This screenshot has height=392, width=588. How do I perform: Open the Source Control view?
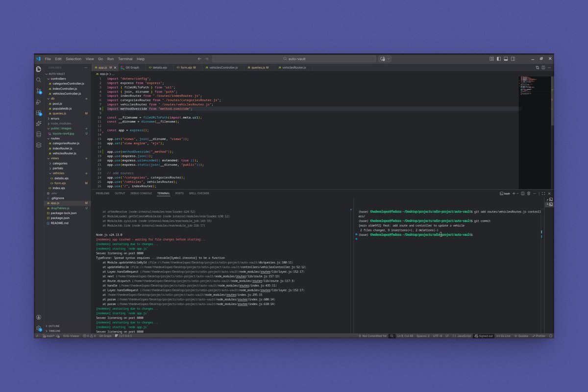coord(39,91)
